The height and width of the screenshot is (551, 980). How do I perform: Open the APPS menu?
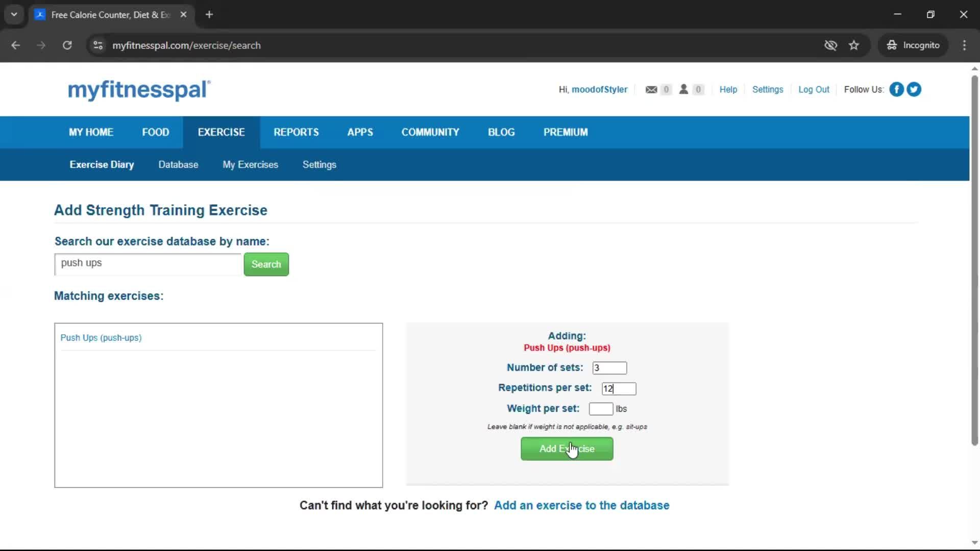coord(360,132)
